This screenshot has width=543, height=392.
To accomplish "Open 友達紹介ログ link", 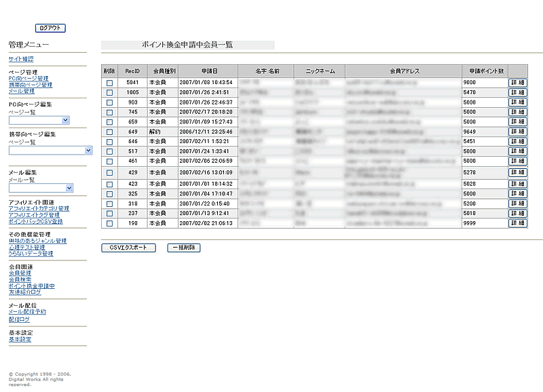I will click(x=24, y=292).
